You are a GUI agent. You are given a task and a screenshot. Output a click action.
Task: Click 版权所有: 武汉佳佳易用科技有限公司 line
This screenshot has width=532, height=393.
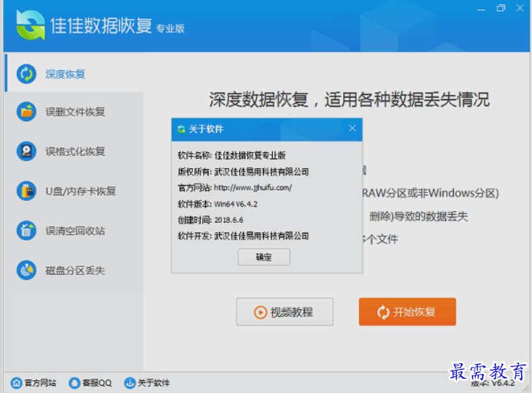(x=243, y=172)
